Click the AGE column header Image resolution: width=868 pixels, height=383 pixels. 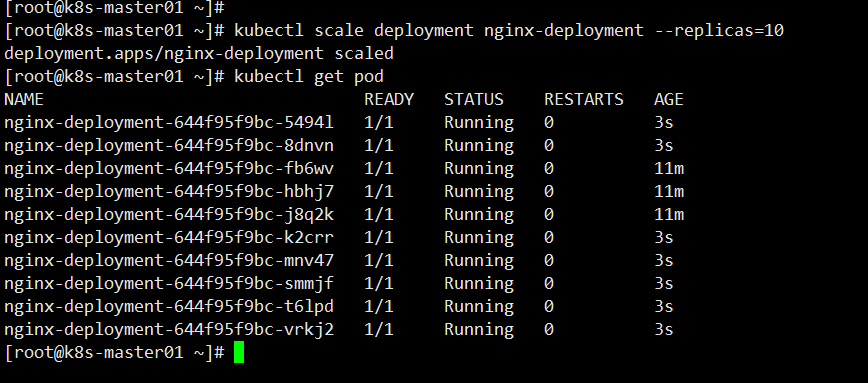pos(668,99)
